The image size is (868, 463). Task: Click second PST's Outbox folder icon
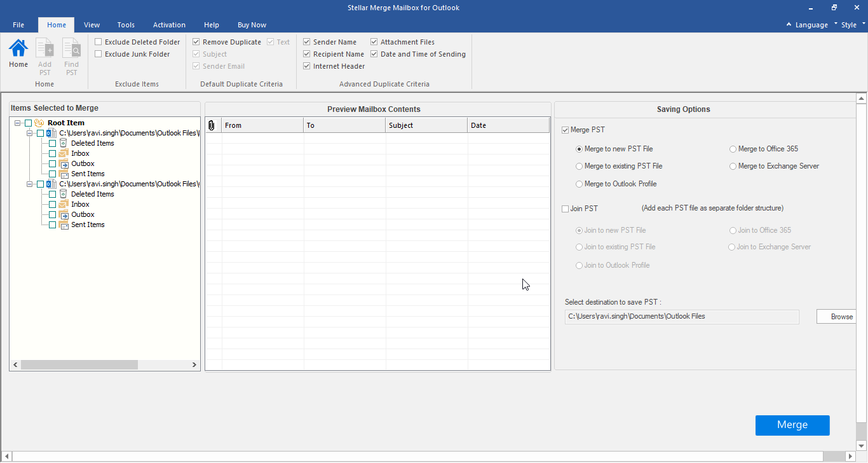64,214
